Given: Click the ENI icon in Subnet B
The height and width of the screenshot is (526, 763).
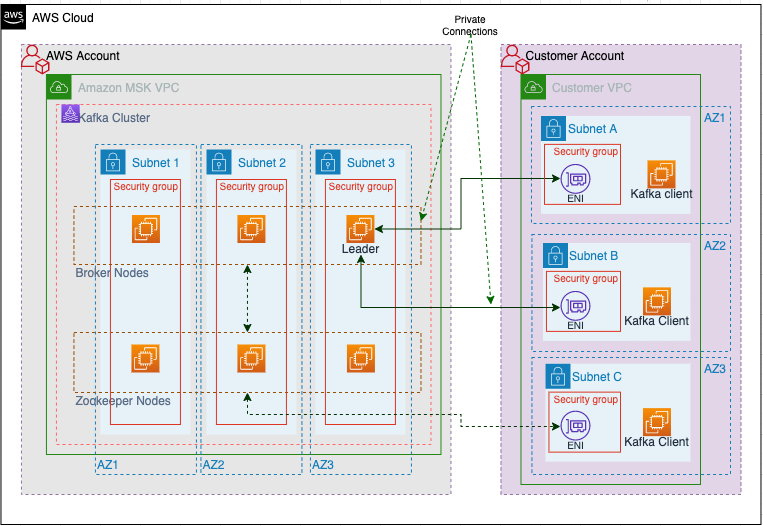Looking at the screenshot, I should pos(576,306).
